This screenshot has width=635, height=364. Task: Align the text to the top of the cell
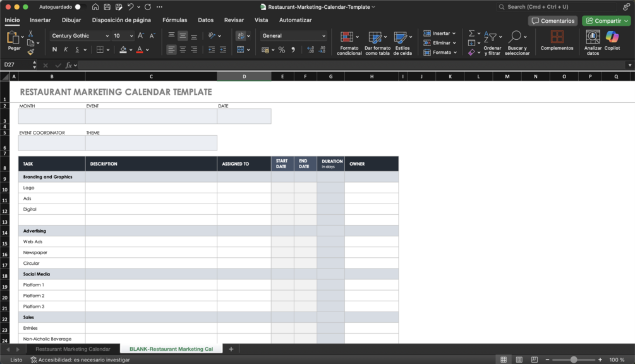click(x=171, y=35)
